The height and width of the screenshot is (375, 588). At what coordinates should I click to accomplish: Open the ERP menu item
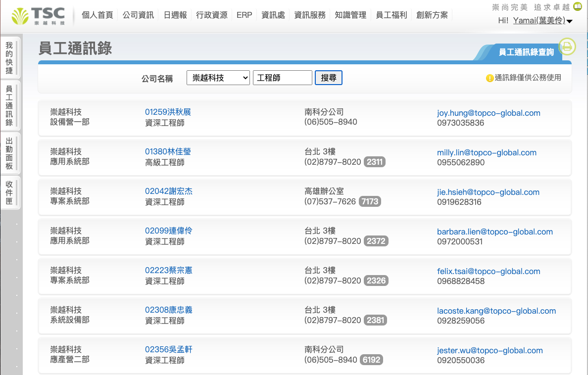click(244, 15)
